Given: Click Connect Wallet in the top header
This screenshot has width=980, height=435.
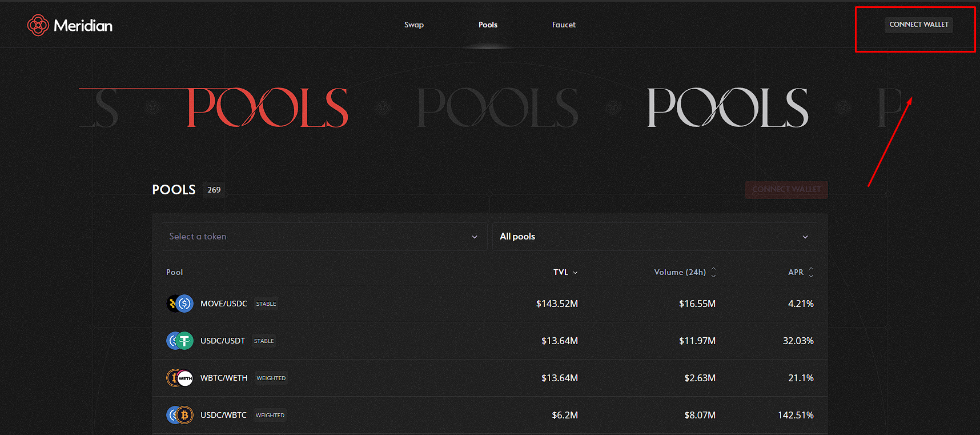Looking at the screenshot, I should pyautogui.click(x=919, y=25).
